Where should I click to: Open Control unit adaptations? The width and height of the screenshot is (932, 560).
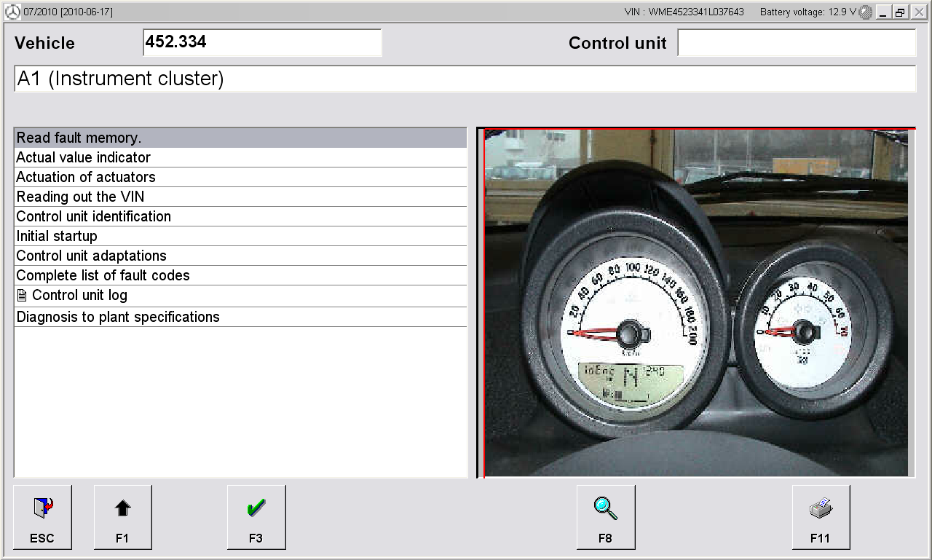click(x=240, y=256)
